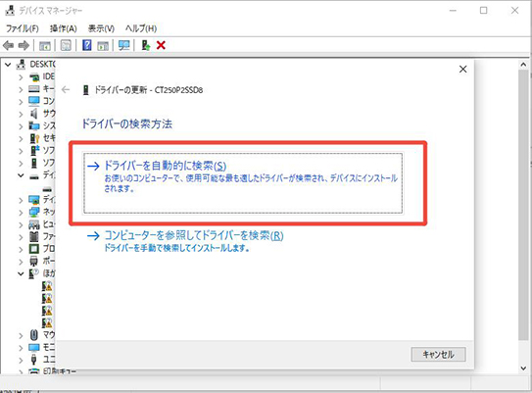This screenshot has width=532, height=393.
Task: Click the update driver green-arrow toolbar icon
Action: 146,45
